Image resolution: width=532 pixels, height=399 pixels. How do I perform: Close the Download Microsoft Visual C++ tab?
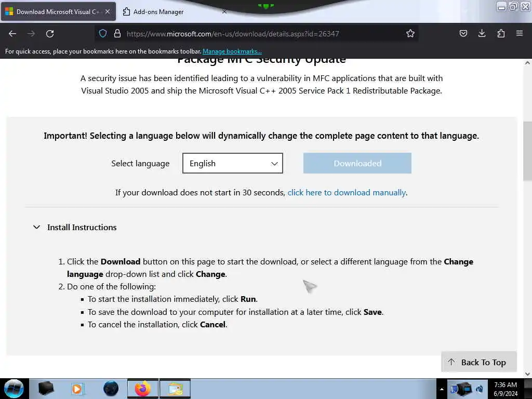(108, 11)
